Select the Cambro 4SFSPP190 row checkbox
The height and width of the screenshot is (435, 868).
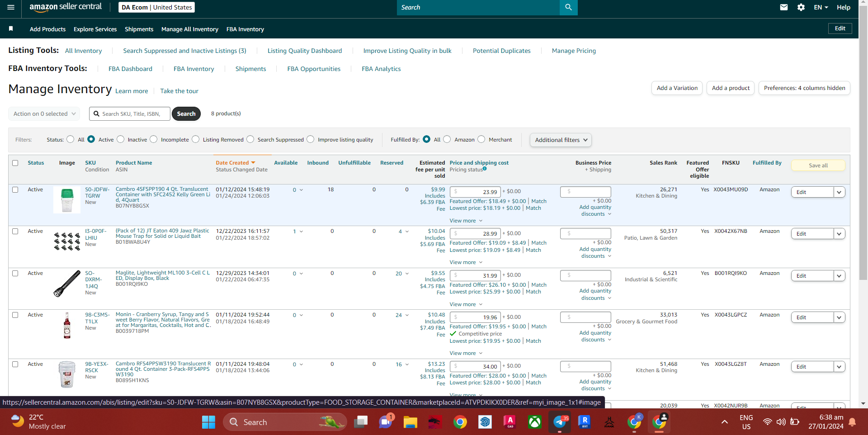click(x=15, y=189)
